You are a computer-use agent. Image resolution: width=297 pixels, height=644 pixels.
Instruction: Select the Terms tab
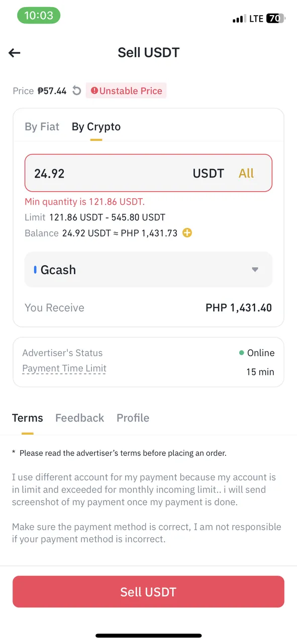click(28, 418)
